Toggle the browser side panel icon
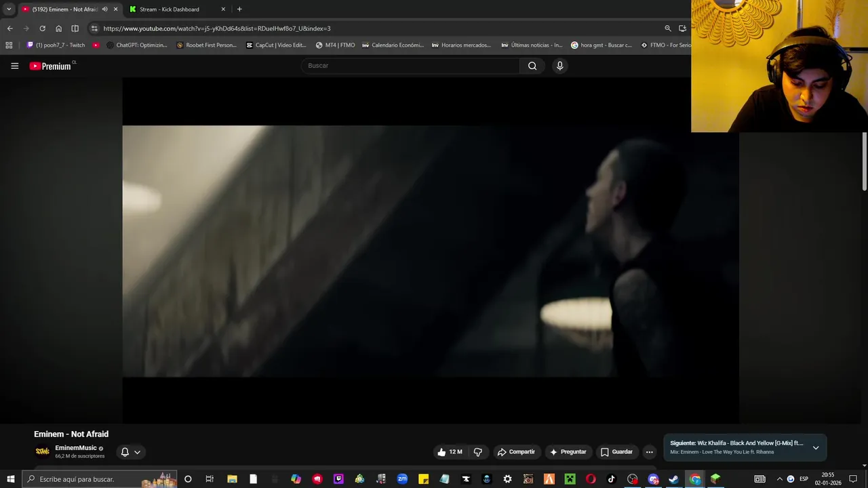 pos(75,28)
